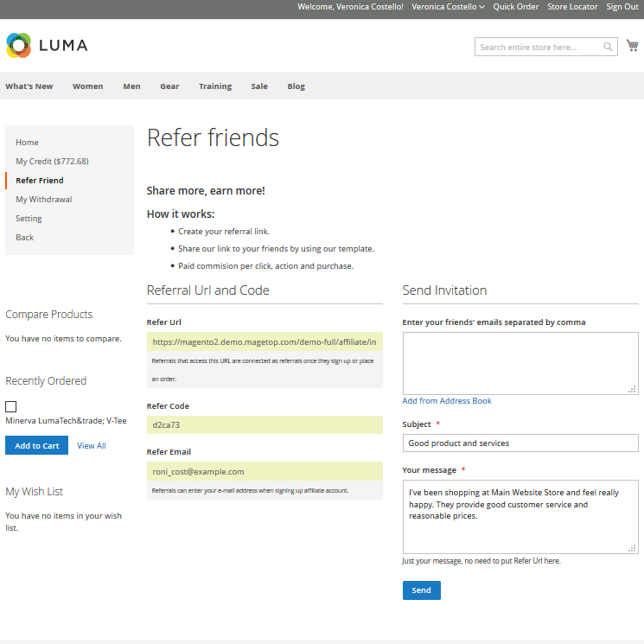Image resolution: width=644 pixels, height=644 pixels.
Task: Click the store search box
Action: pyautogui.click(x=539, y=47)
